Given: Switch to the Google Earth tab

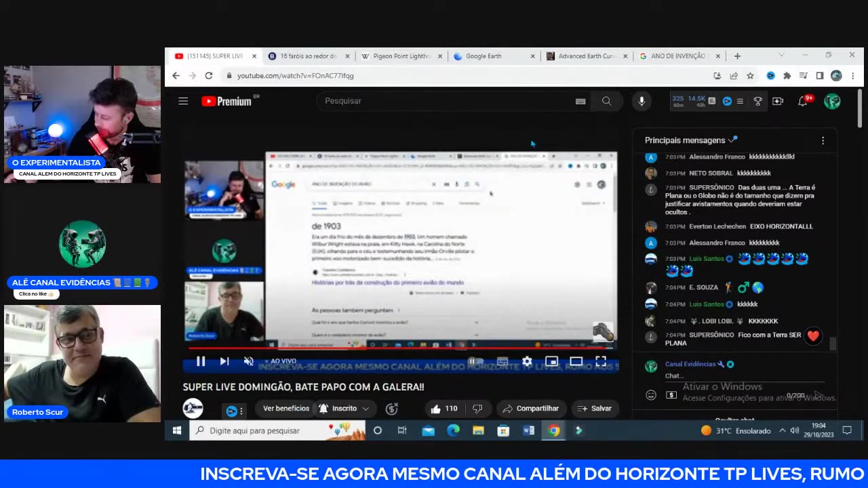Looking at the screenshot, I should coord(495,56).
